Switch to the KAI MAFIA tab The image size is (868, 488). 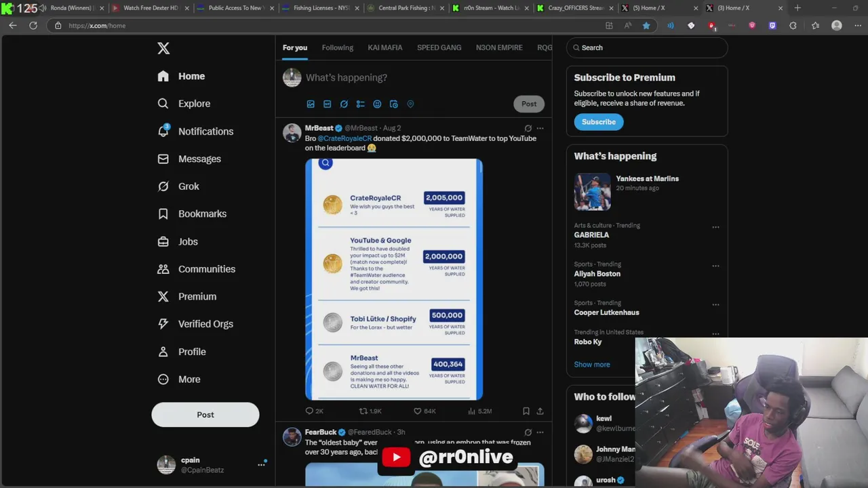coord(385,47)
